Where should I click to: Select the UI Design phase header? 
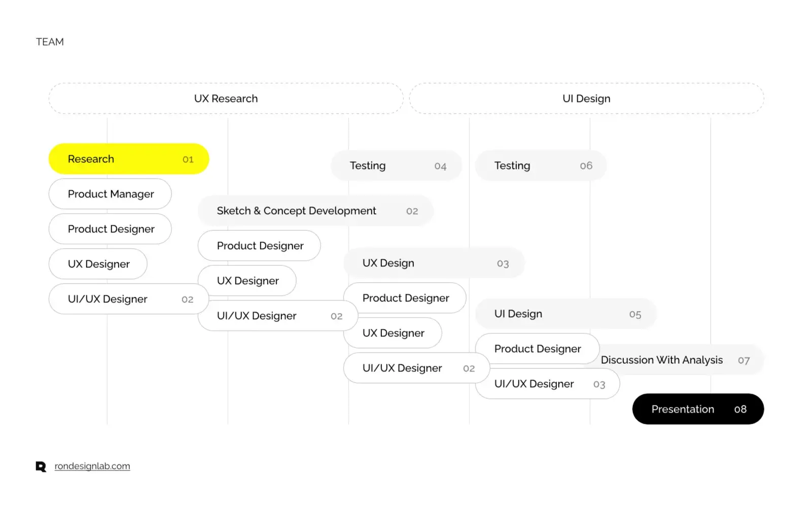586,98
